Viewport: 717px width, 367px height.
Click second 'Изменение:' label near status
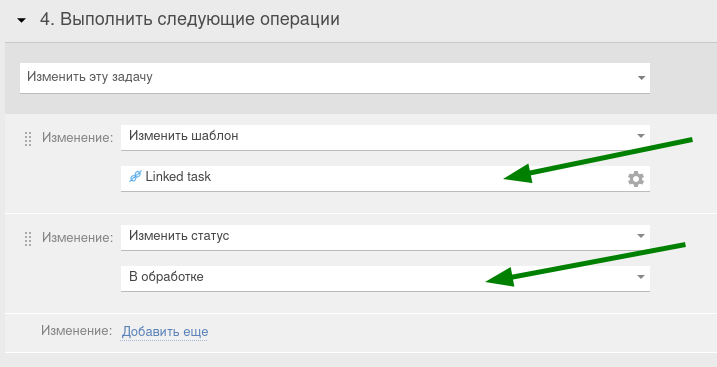click(77, 238)
